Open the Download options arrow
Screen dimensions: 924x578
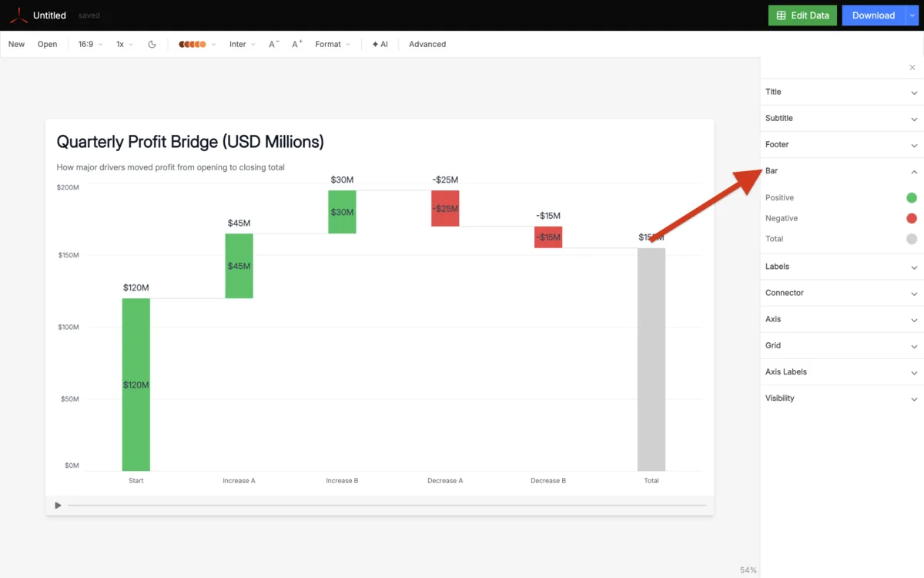(912, 15)
